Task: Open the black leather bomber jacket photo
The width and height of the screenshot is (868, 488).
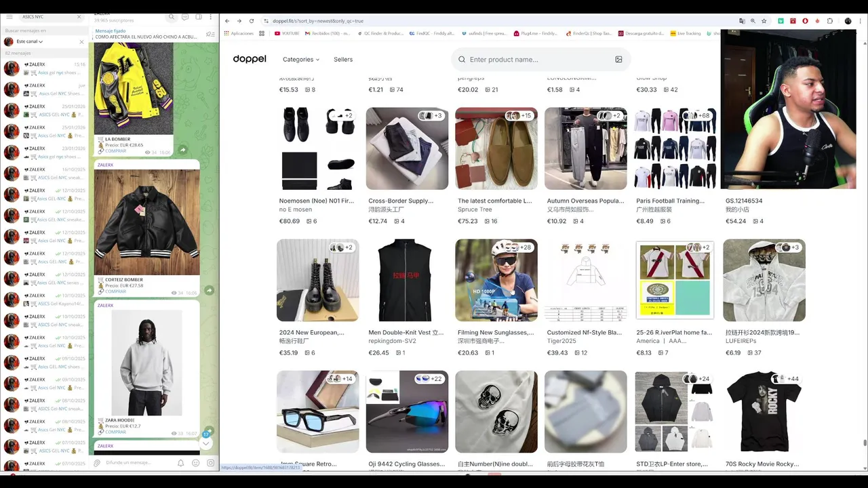Action: click(147, 222)
